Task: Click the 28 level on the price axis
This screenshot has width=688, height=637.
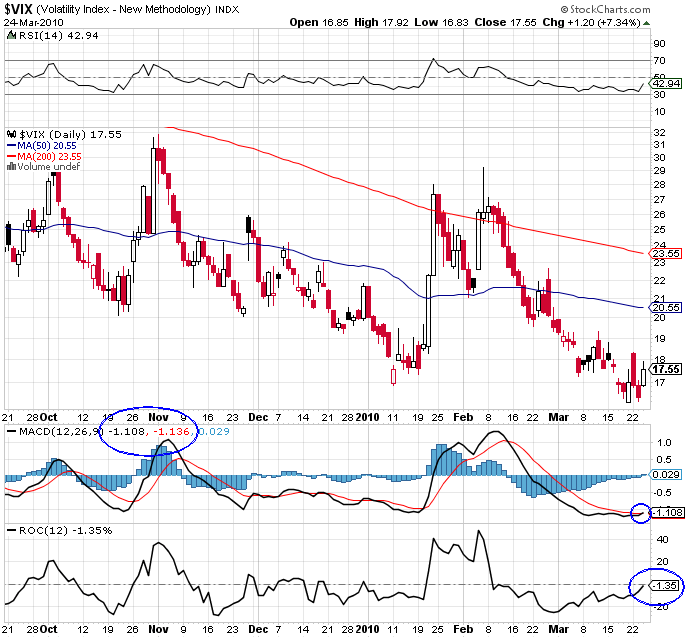Action: 659,185
